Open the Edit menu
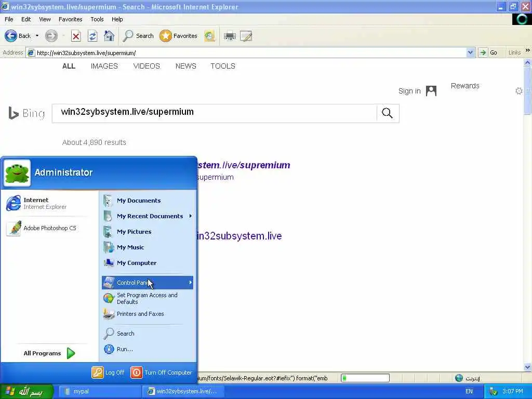 26,19
